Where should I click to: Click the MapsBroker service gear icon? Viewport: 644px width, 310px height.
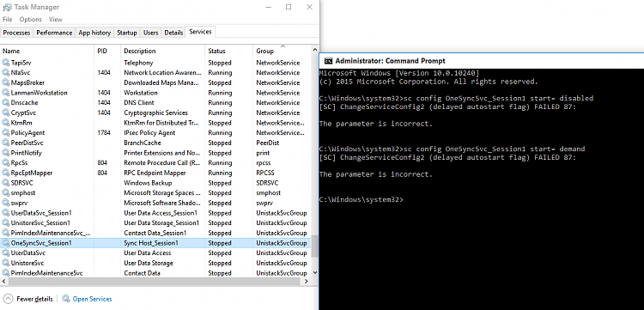pyautogui.click(x=5, y=82)
